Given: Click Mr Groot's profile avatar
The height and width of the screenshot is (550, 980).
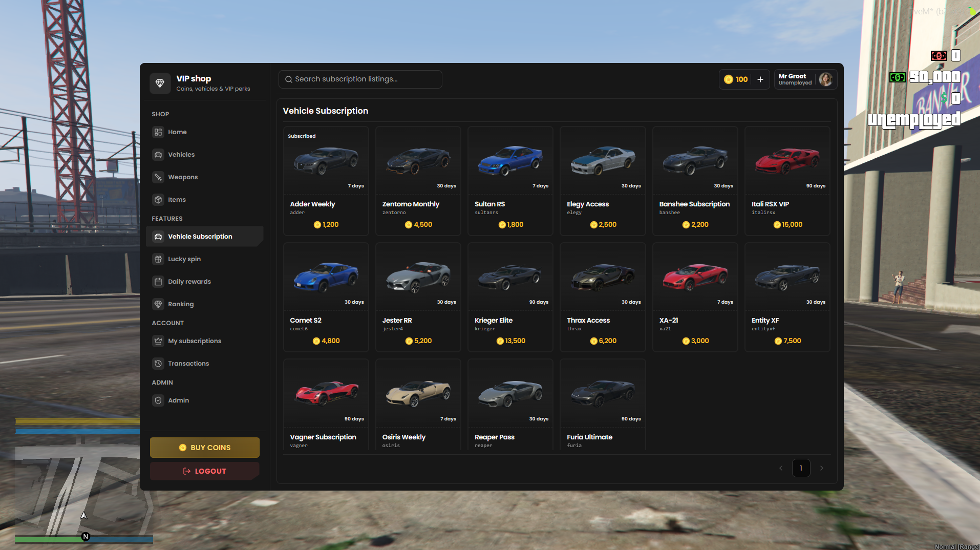Looking at the screenshot, I should pos(825,79).
